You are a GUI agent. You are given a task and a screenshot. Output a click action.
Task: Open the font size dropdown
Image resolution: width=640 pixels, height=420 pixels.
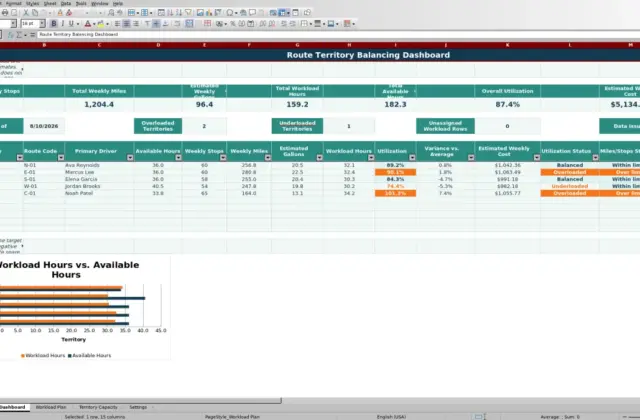click(x=42, y=24)
